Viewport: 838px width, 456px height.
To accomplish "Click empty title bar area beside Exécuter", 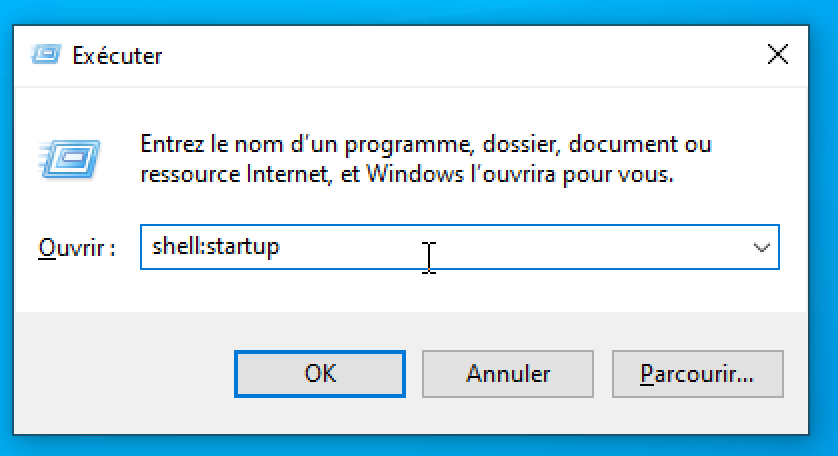I will point(460,55).
